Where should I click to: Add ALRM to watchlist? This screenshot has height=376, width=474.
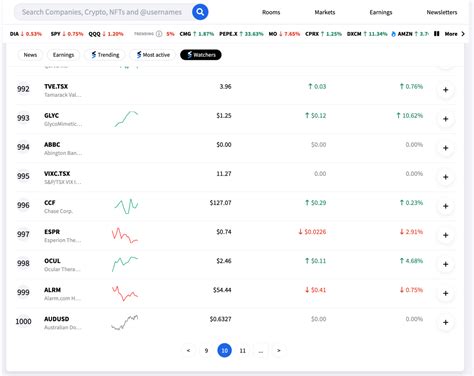(445, 293)
